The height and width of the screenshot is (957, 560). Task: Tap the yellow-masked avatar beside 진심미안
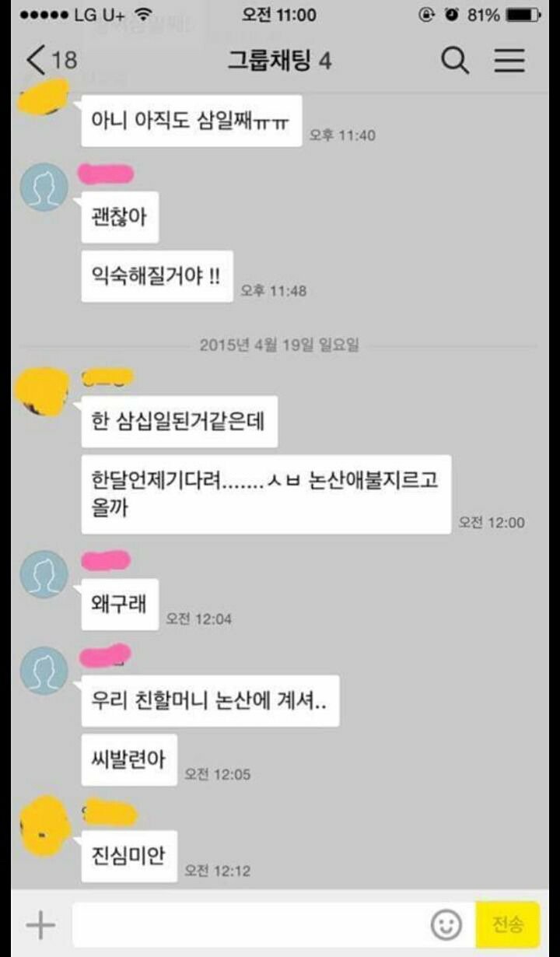(x=44, y=826)
